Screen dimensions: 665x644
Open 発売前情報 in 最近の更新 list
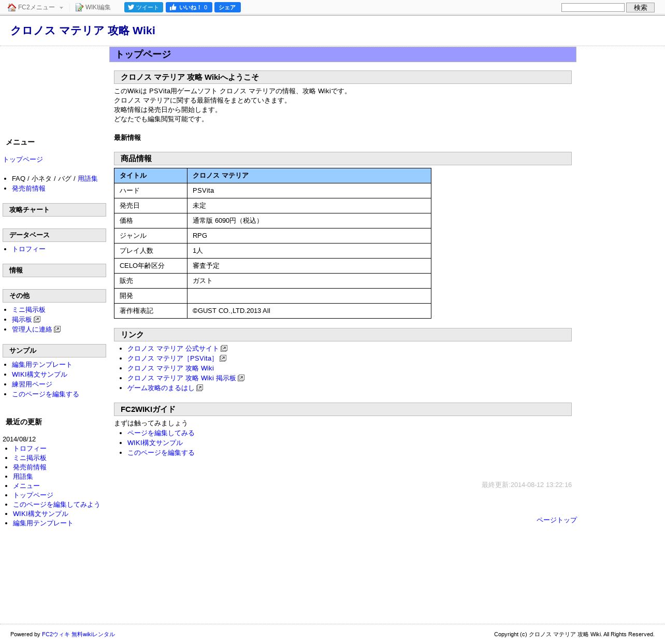click(x=30, y=467)
